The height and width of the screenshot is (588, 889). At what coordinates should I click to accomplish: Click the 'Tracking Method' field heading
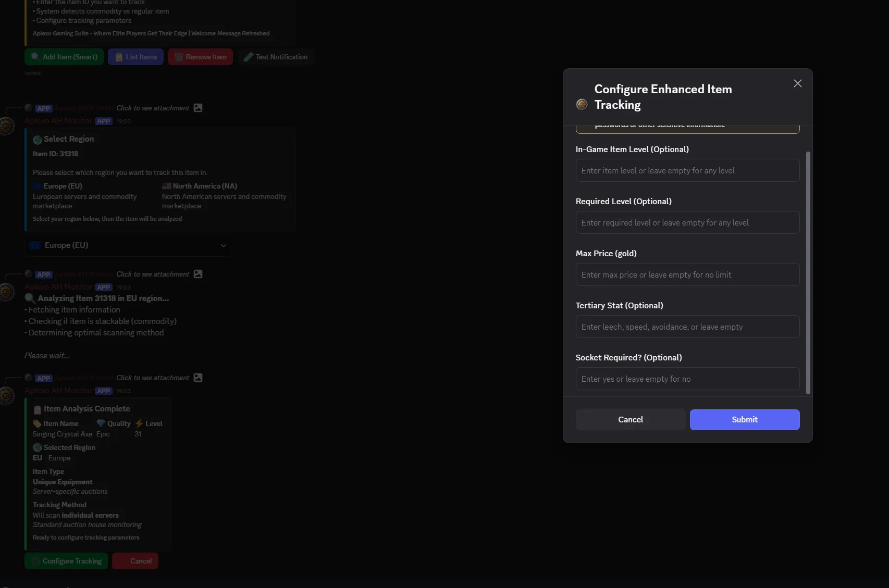point(59,505)
